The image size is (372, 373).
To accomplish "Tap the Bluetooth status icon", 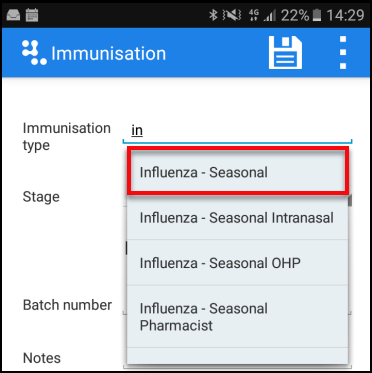I will (213, 15).
